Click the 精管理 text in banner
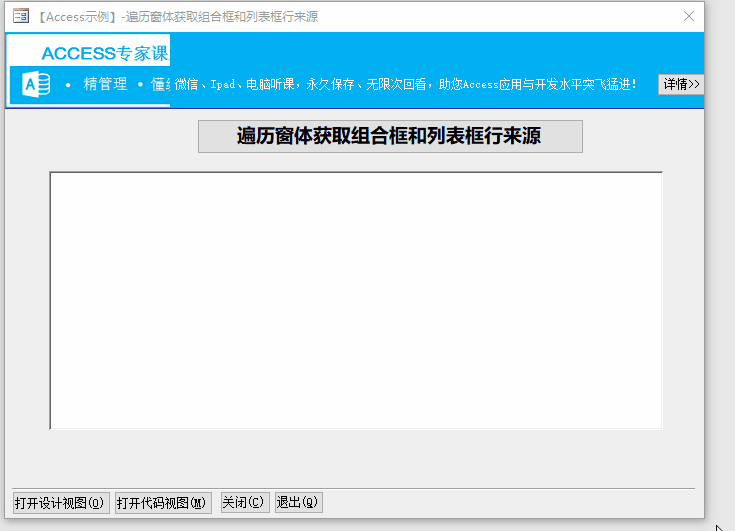735x531 pixels. (105, 84)
